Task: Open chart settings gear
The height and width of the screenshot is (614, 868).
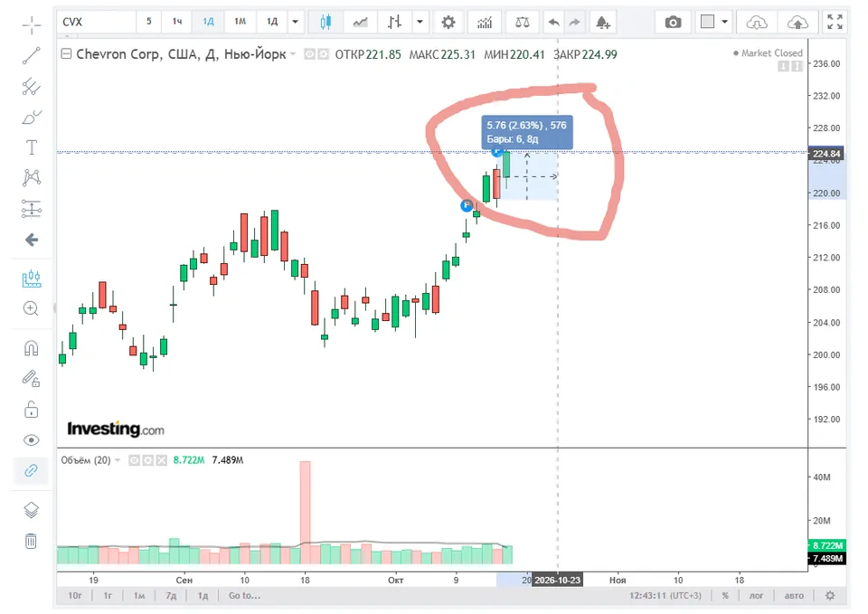Action: point(448,22)
